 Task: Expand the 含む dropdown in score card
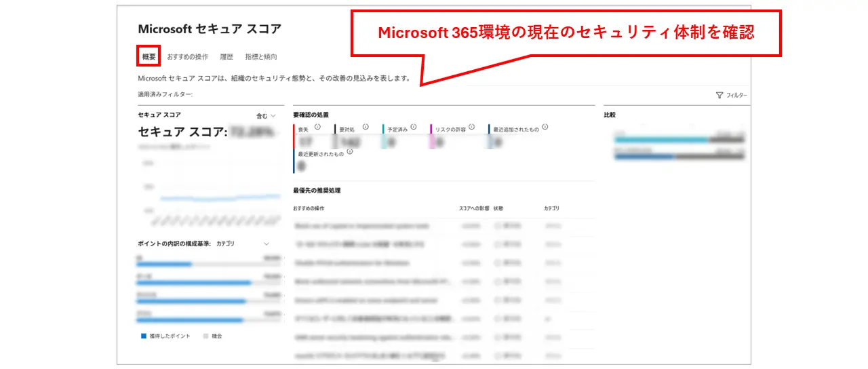coord(266,116)
